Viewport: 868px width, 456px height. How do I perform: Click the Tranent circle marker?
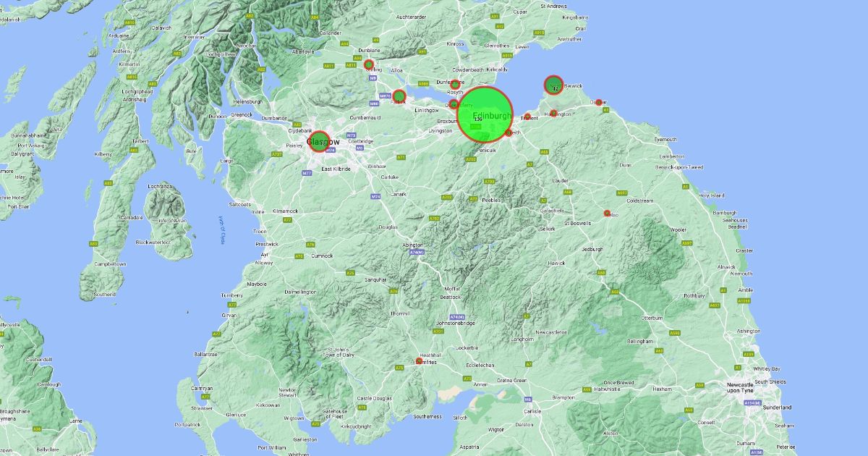point(527,117)
